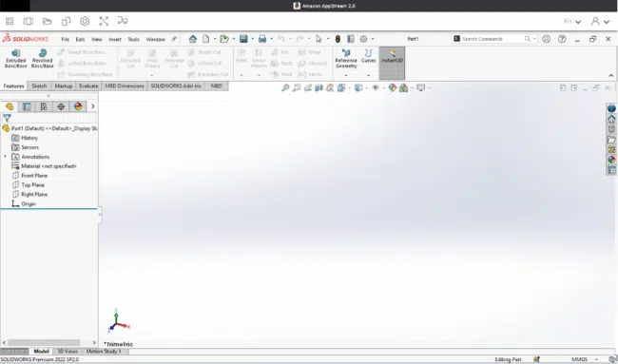Select the DimXpertManager crosshair tab
618x364 pixels.
[61, 106]
